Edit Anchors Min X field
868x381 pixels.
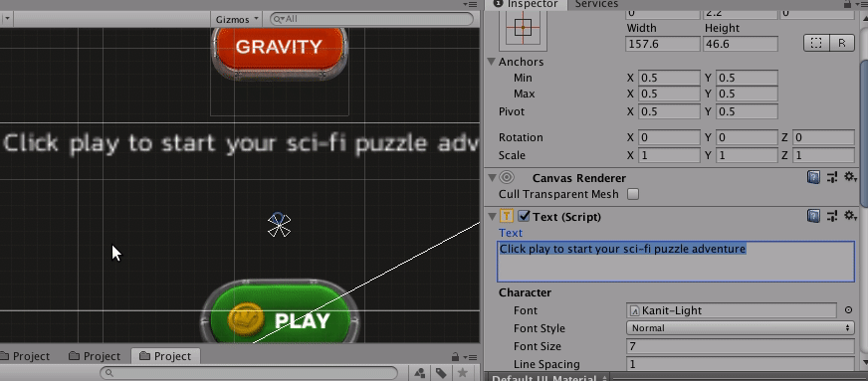coord(669,78)
